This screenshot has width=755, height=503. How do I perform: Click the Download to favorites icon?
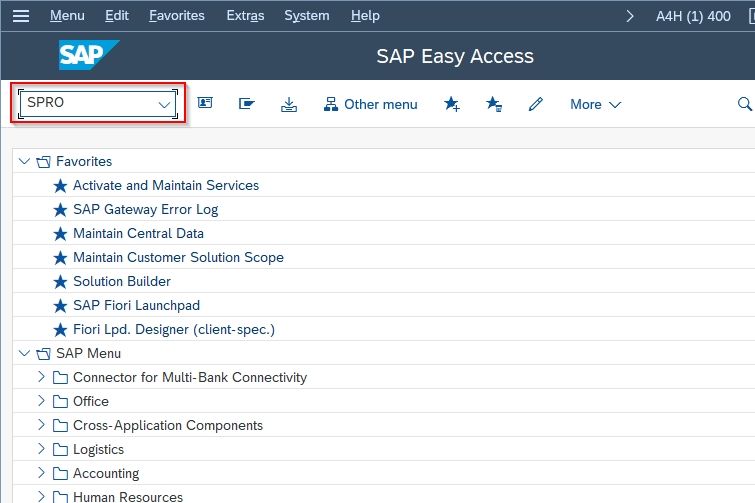coord(289,104)
